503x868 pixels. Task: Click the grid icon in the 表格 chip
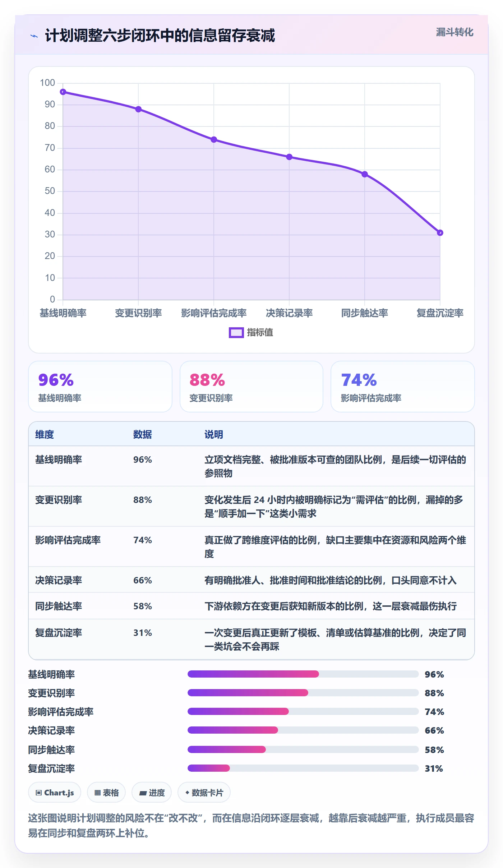[97, 793]
